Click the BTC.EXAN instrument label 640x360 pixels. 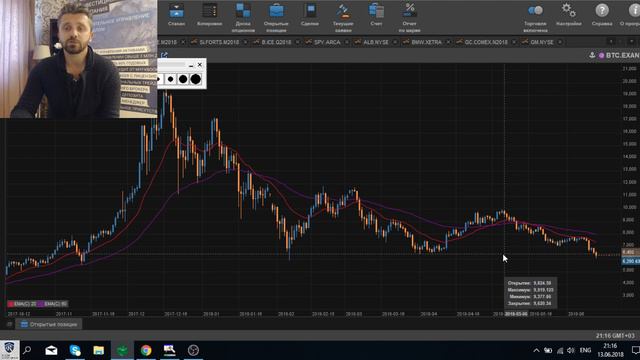coord(623,55)
